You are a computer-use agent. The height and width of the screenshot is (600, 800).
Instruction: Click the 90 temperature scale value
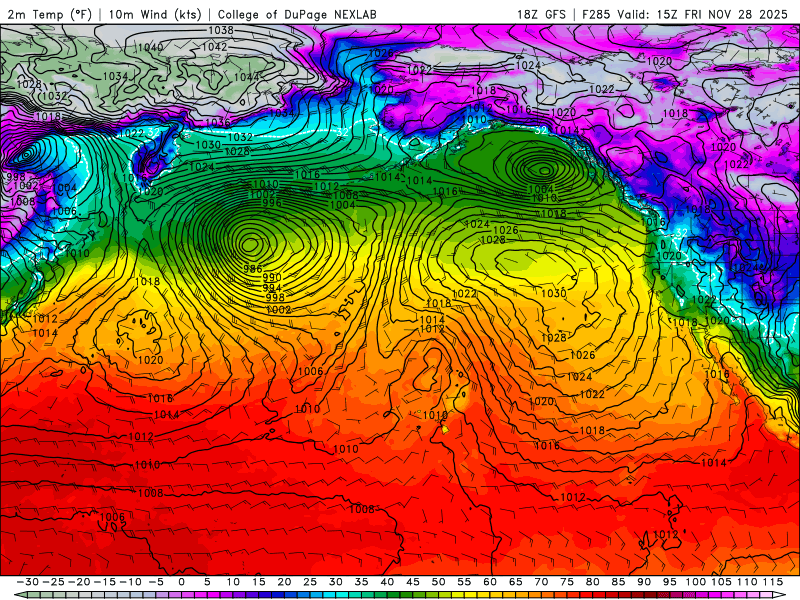644,582
